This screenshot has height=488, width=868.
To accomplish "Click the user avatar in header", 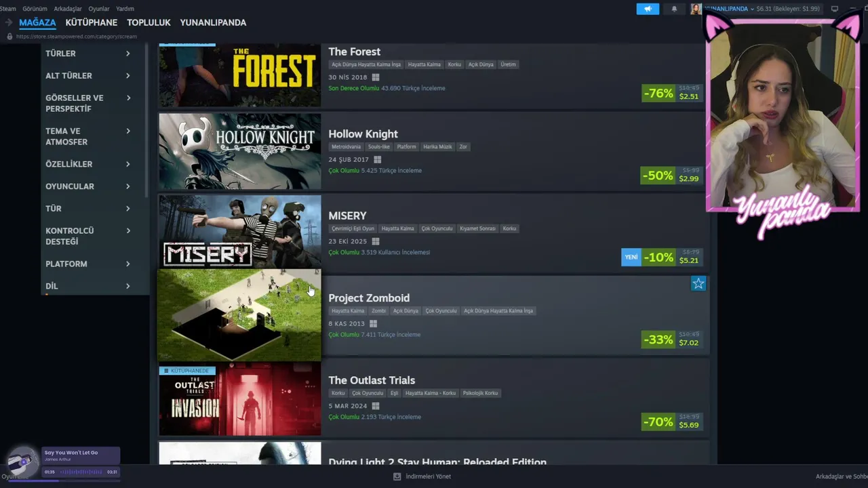I will [x=696, y=9].
